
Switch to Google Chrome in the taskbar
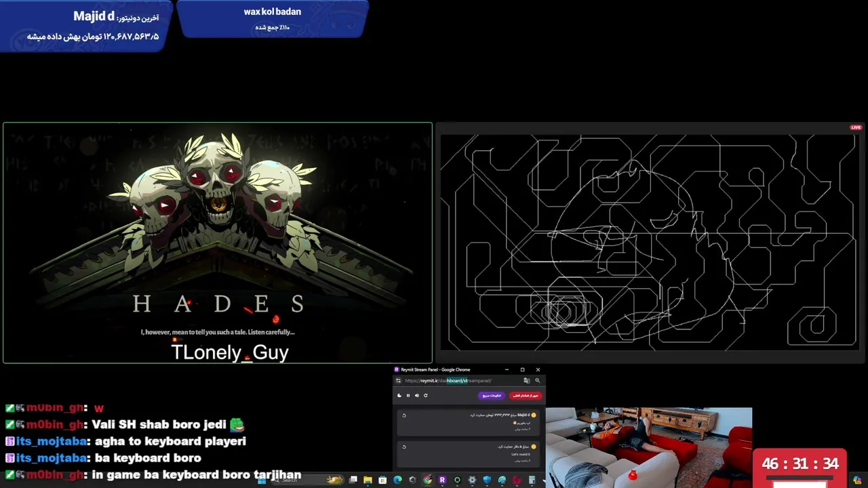(427, 480)
